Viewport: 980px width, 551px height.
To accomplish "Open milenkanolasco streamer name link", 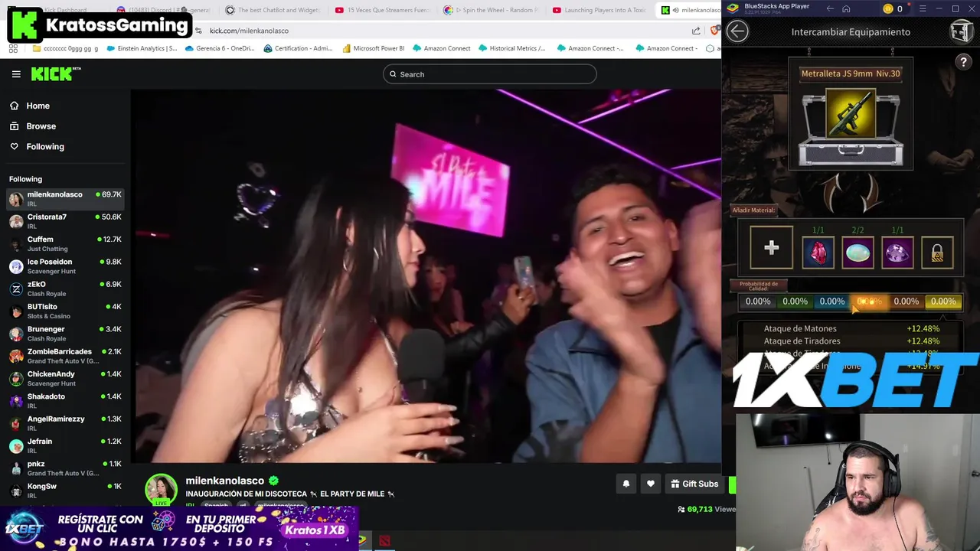I will pyautogui.click(x=224, y=481).
